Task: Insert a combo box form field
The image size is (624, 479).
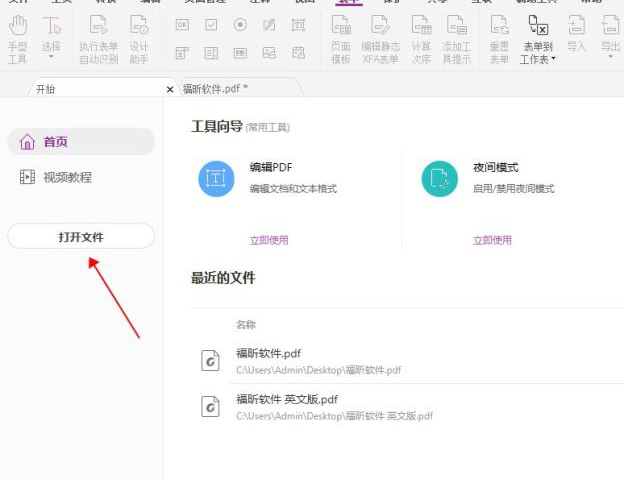Action: point(182,53)
